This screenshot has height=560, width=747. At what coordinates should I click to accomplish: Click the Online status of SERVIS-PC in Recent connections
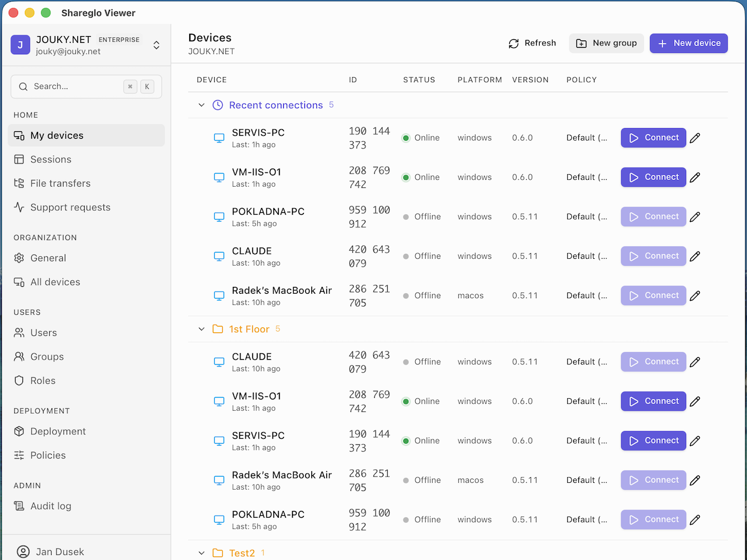point(421,138)
